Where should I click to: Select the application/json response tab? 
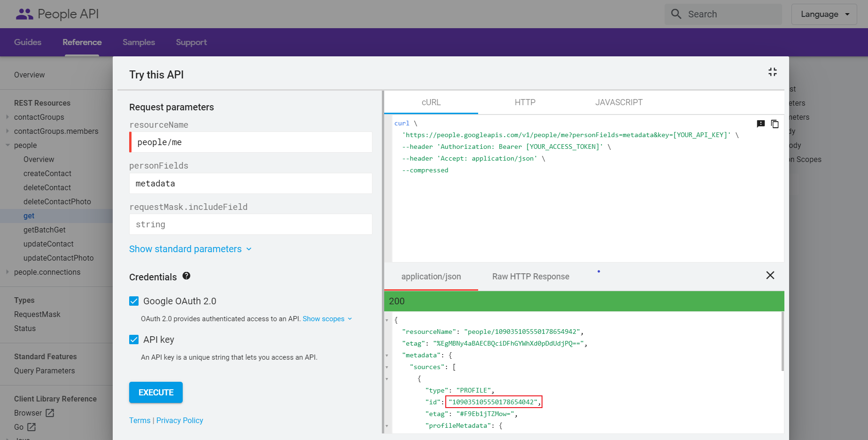tap(431, 277)
